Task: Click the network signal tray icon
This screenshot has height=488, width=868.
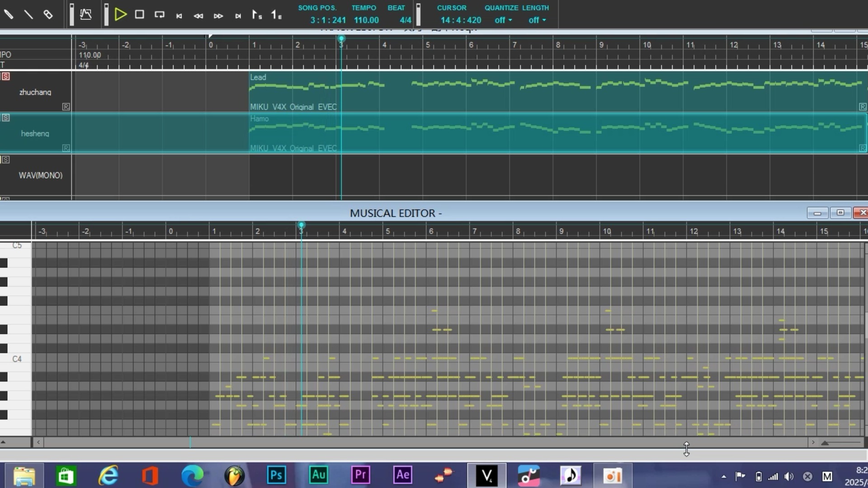Action: tap(774, 476)
